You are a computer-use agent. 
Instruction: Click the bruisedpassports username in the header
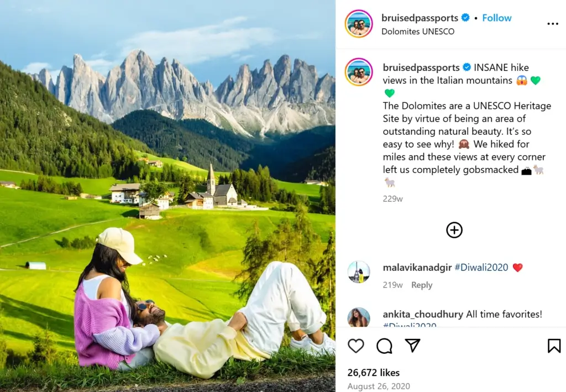[x=420, y=18]
